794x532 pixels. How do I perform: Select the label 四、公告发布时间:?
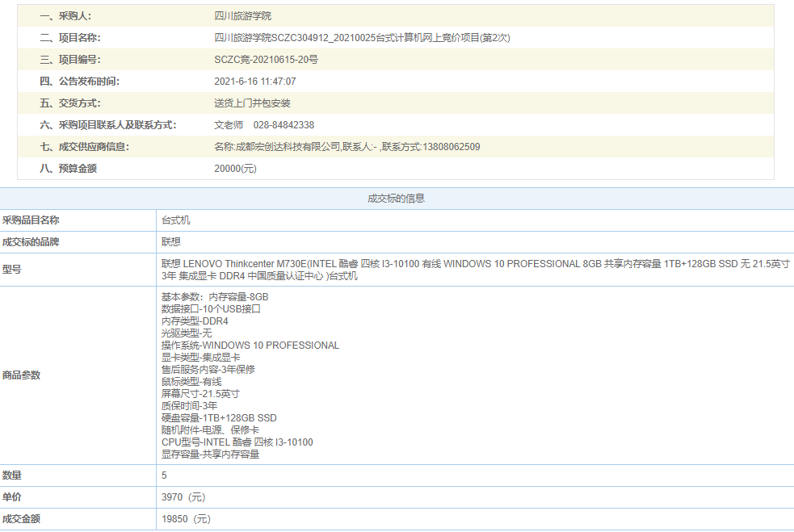[79, 82]
